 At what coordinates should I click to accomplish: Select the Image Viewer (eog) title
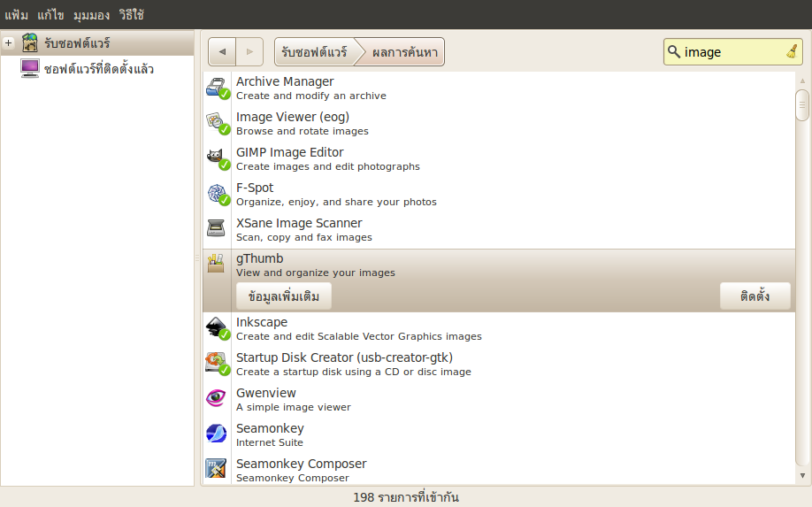[293, 117]
